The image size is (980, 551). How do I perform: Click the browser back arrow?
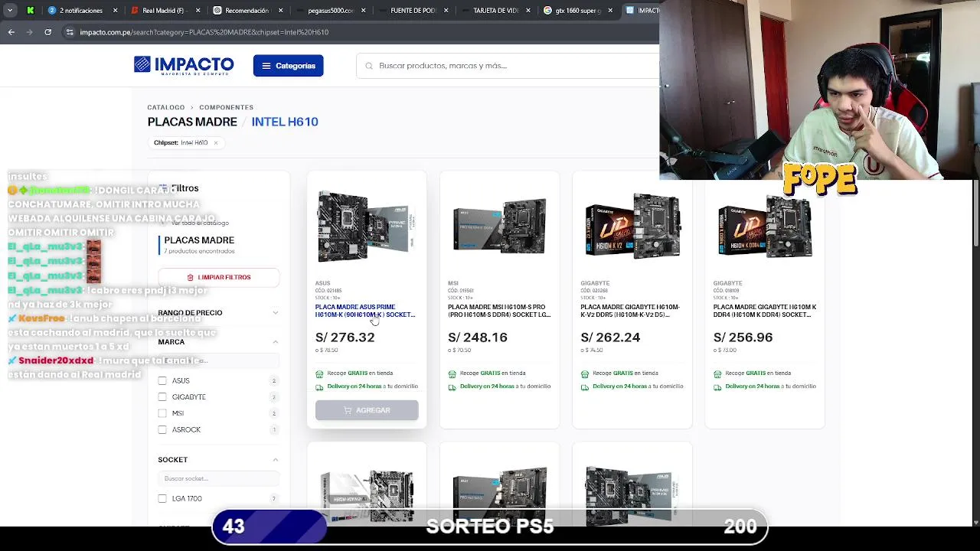tap(11, 32)
